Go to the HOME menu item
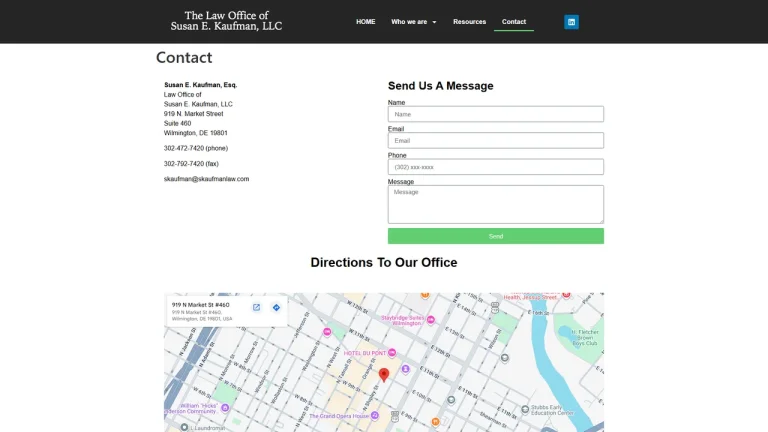This screenshot has height=432, width=768. [x=365, y=22]
